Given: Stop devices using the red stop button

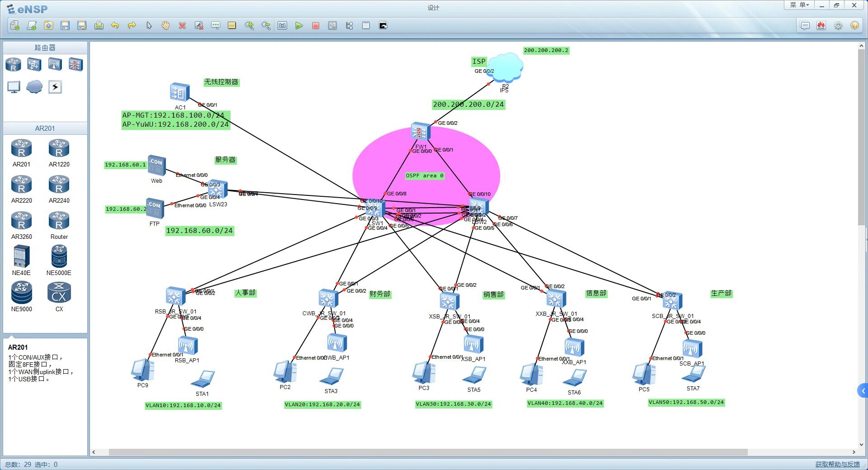Looking at the screenshot, I should pyautogui.click(x=316, y=26).
